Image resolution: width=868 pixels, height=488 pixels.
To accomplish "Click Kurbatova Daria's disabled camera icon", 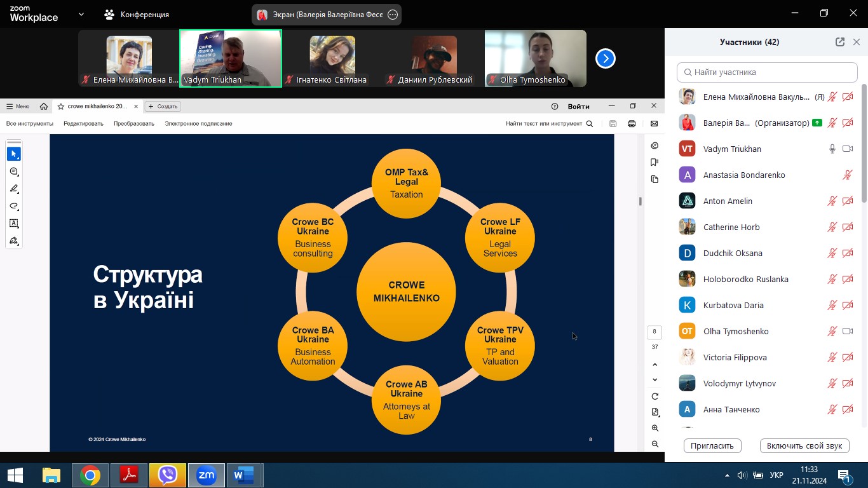I will coord(848,305).
